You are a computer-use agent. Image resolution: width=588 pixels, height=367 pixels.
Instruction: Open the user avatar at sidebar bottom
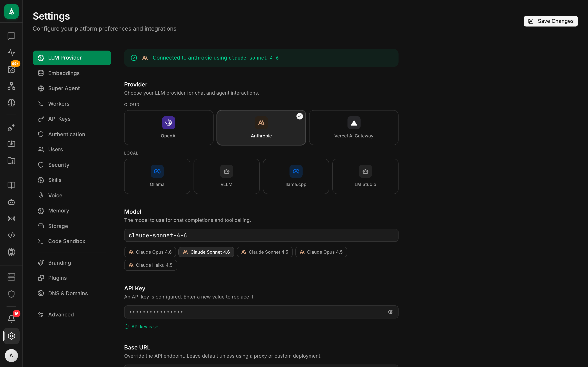(x=11, y=355)
